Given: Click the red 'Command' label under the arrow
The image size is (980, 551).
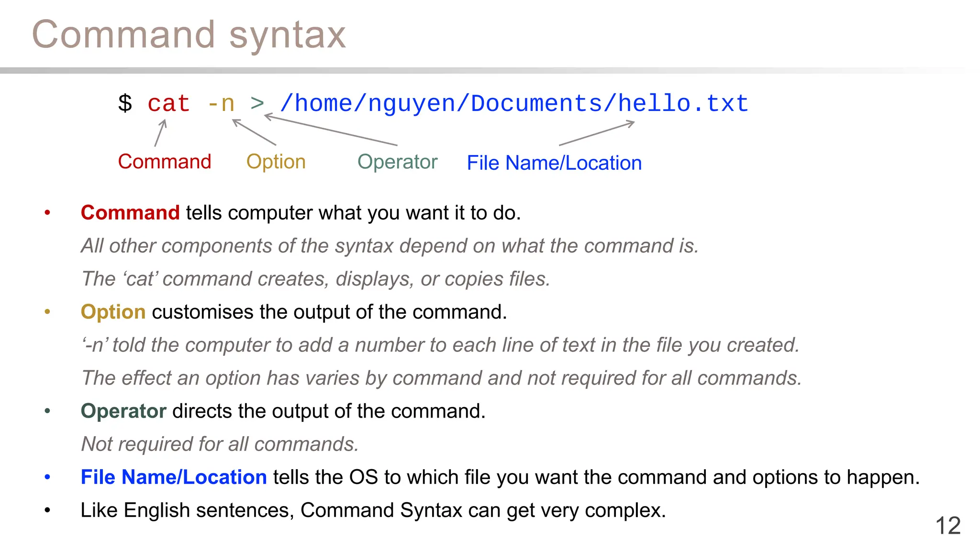Looking at the screenshot, I should (165, 162).
